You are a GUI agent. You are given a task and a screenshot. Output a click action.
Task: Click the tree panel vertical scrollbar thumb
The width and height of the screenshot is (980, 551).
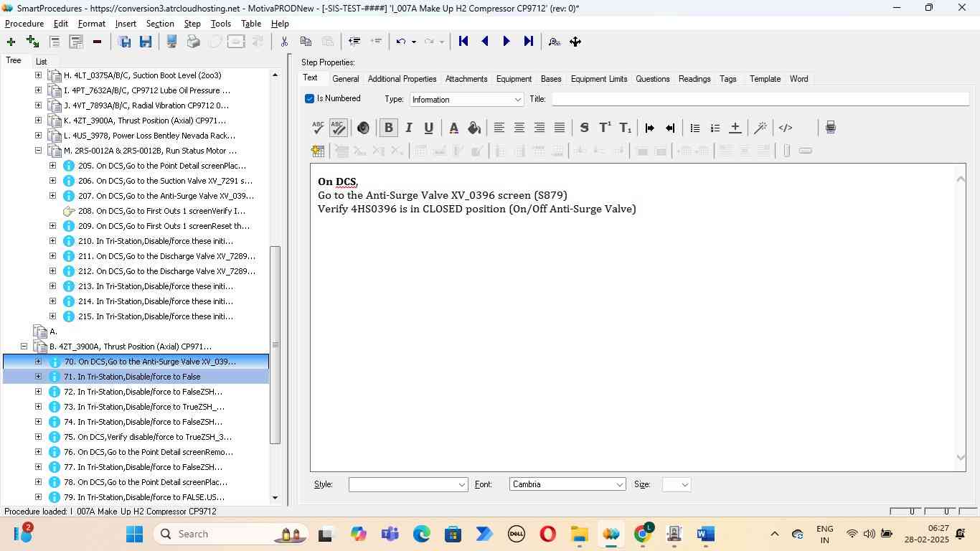point(274,344)
